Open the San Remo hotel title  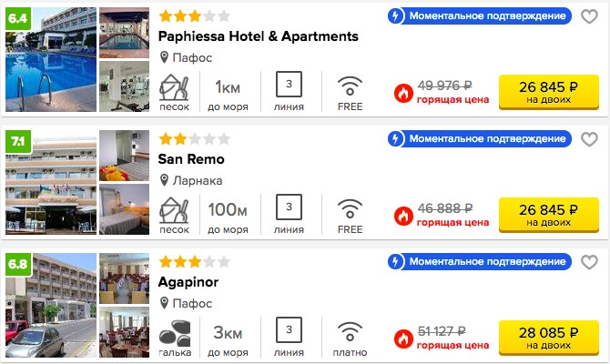coord(191,159)
